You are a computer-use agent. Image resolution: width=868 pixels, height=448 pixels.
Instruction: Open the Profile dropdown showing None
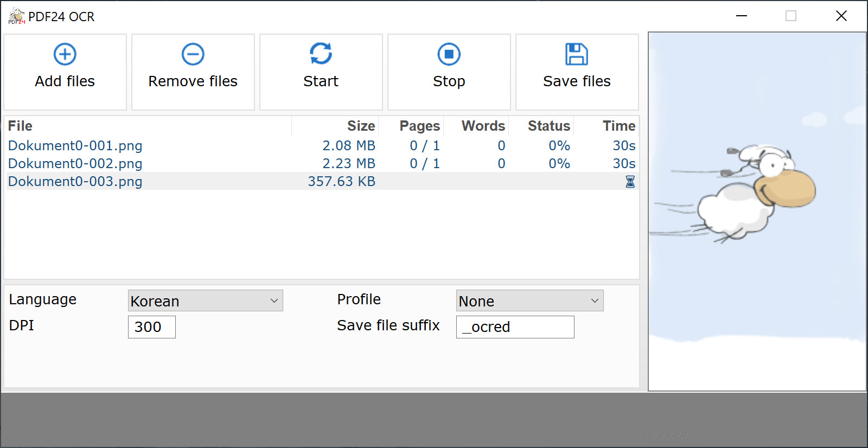(x=530, y=300)
